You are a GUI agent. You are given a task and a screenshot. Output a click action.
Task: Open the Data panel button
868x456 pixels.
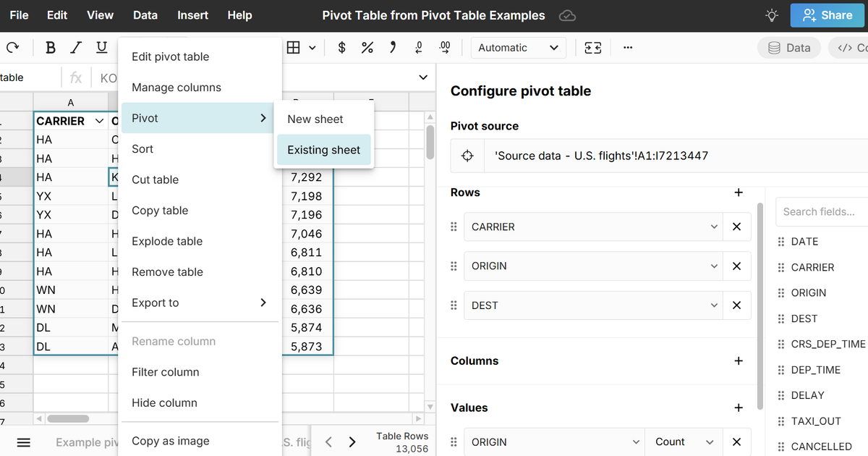coord(789,48)
